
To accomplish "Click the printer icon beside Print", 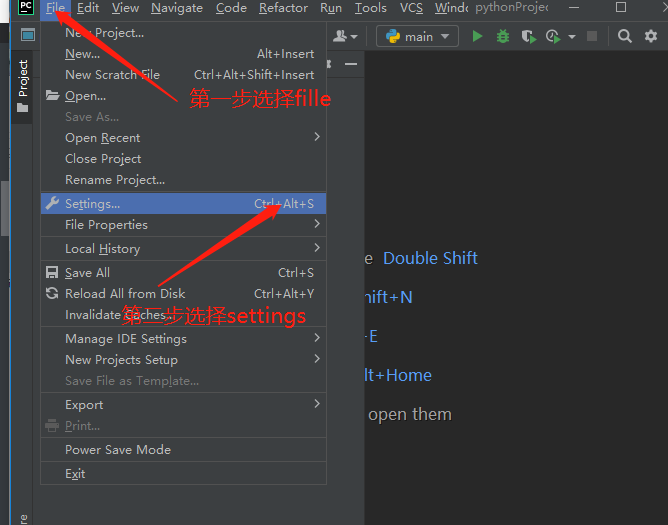I will click(52, 425).
